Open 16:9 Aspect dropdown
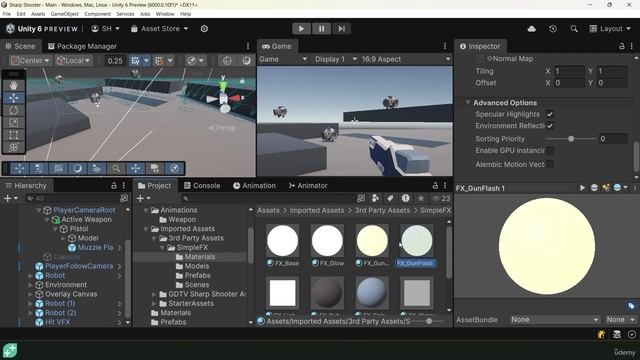This screenshot has height=360, width=640. pyautogui.click(x=406, y=59)
